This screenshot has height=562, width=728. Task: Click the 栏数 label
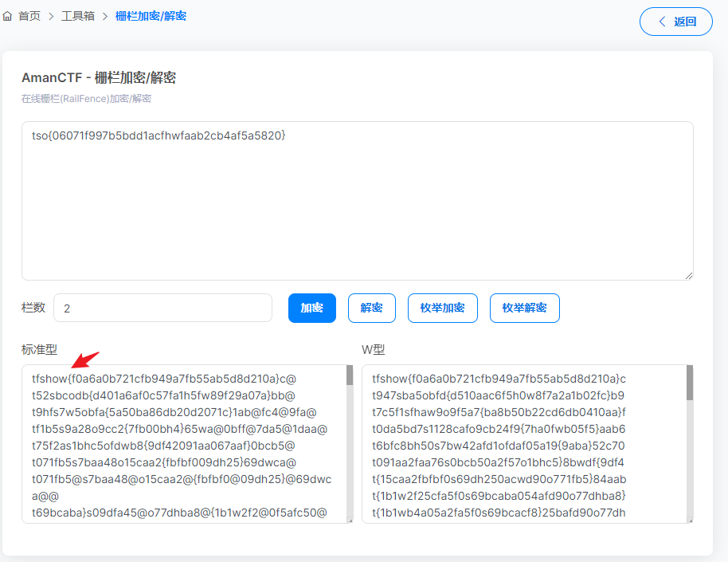33,308
